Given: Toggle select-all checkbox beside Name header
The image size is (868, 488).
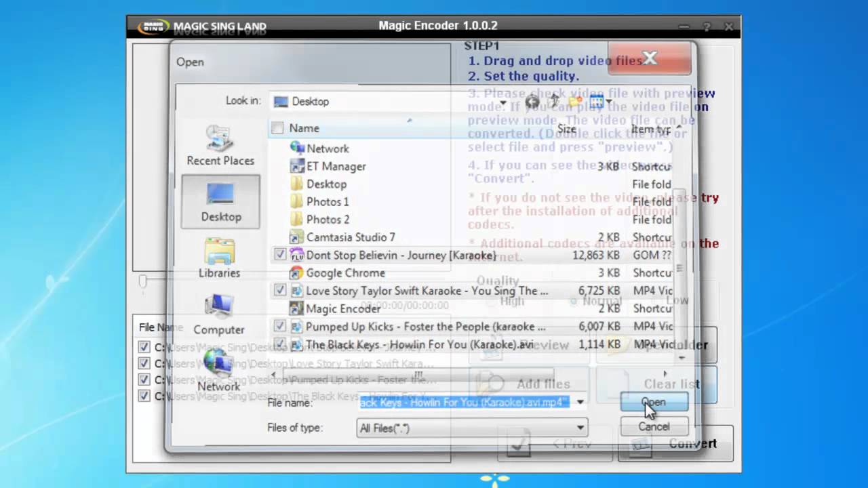Looking at the screenshot, I should 277,127.
